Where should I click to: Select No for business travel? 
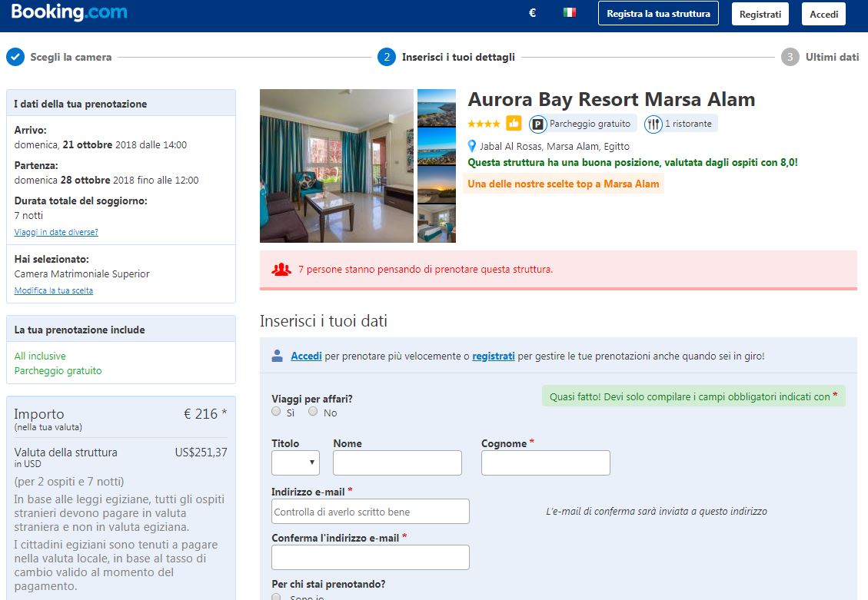[x=313, y=412]
